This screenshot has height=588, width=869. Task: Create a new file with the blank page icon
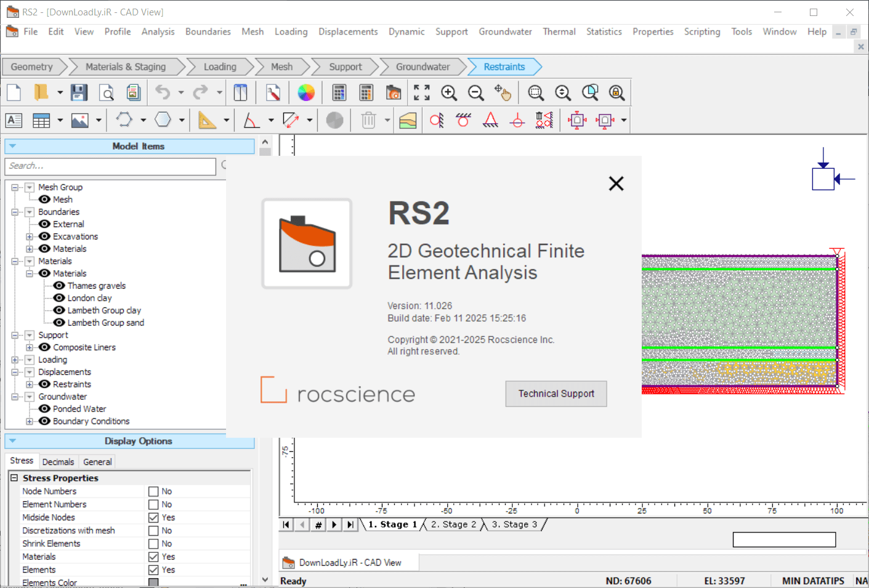click(x=14, y=92)
